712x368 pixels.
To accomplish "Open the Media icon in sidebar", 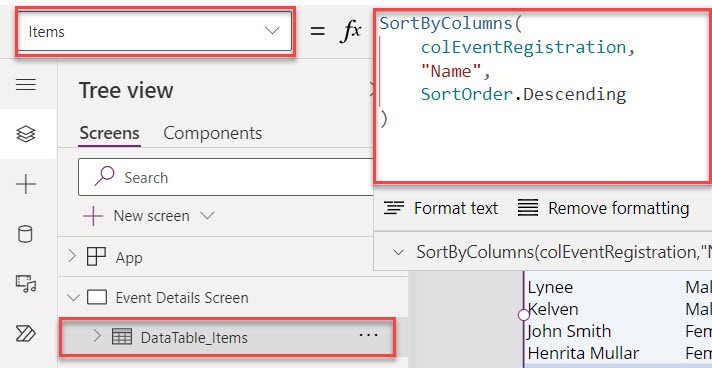I will (x=26, y=283).
